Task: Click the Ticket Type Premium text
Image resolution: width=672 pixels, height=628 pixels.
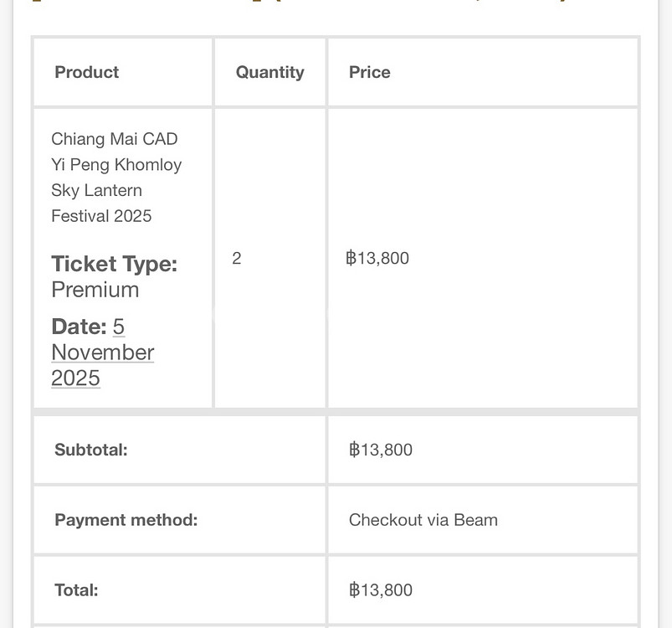Action: (x=114, y=276)
